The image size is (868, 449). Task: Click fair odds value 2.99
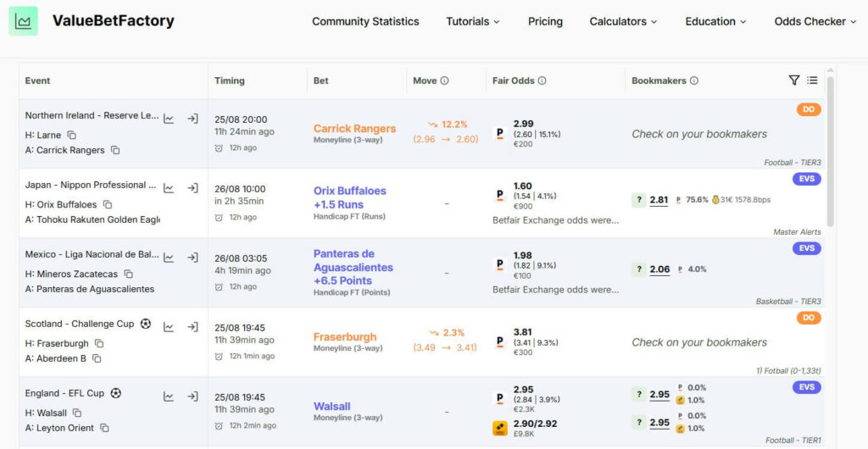tap(523, 124)
